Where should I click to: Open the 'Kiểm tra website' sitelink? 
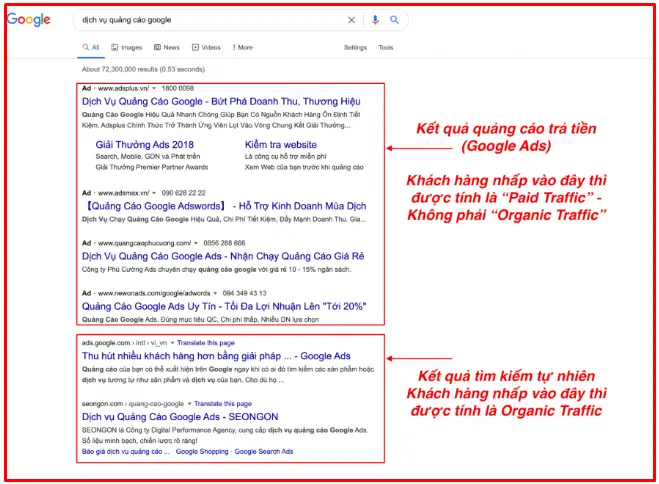pos(281,145)
